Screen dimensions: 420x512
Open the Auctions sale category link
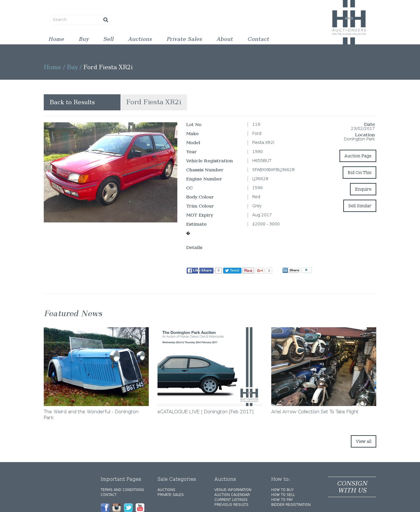pos(166,490)
